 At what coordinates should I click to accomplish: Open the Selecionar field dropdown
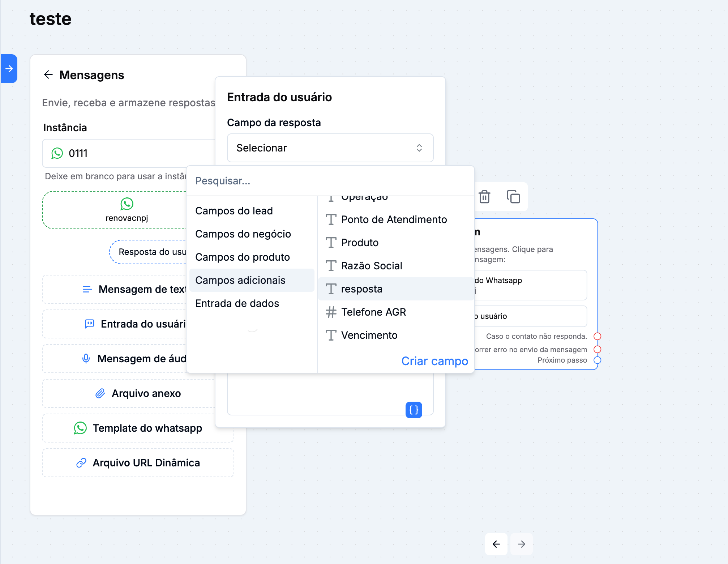pyautogui.click(x=330, y=148)
